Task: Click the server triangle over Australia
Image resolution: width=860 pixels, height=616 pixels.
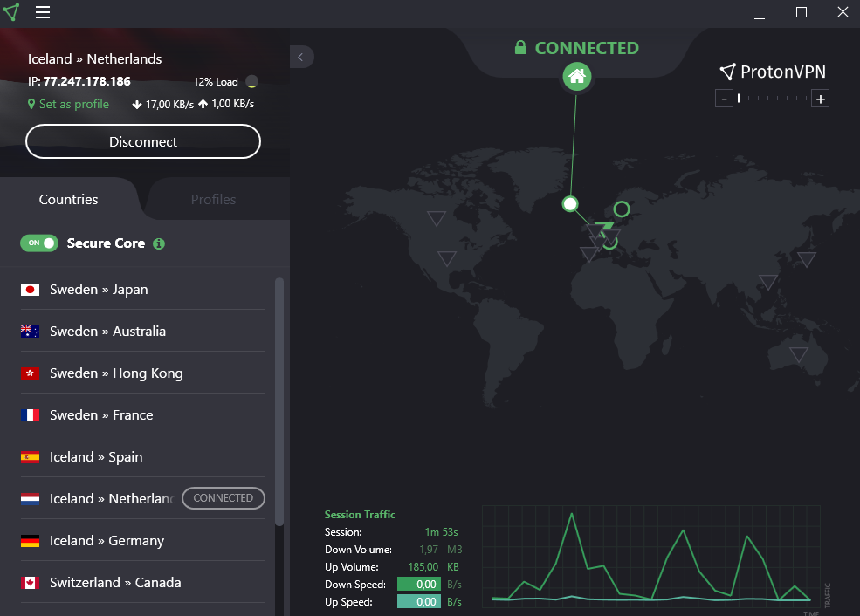Action: pyautogui.click(x=798, y=354)
